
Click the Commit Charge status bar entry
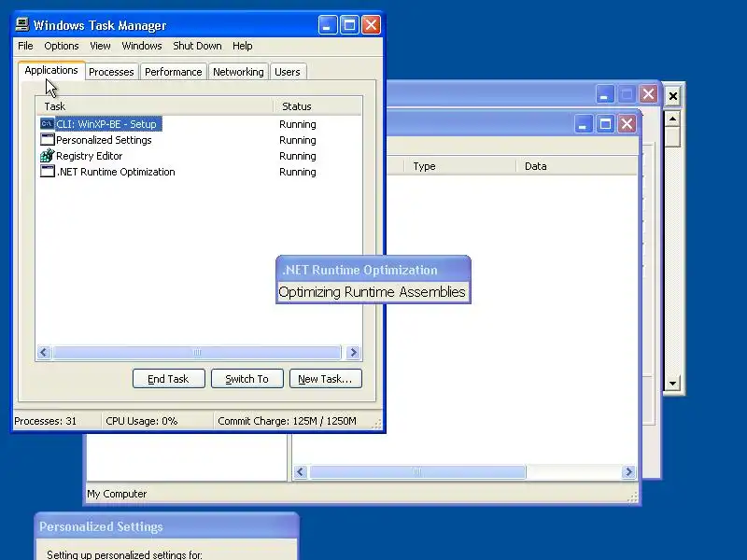click(x=287, y=421)
